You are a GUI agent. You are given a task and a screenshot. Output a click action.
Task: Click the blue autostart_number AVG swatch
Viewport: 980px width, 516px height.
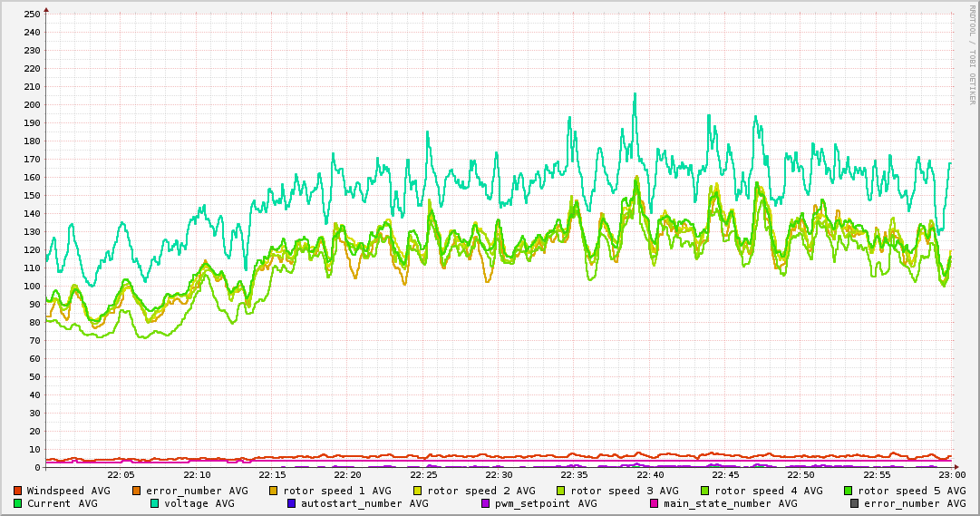pos(291,503)
